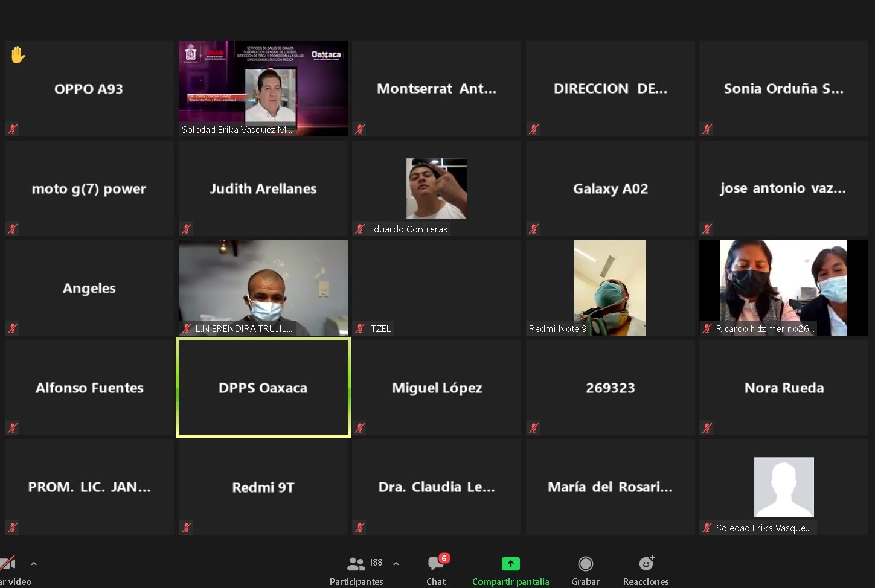Select Eduardo Contreras video thumbnail
Image resolution: width=875 pixels, height=588 pixels.
click(436, 188)
